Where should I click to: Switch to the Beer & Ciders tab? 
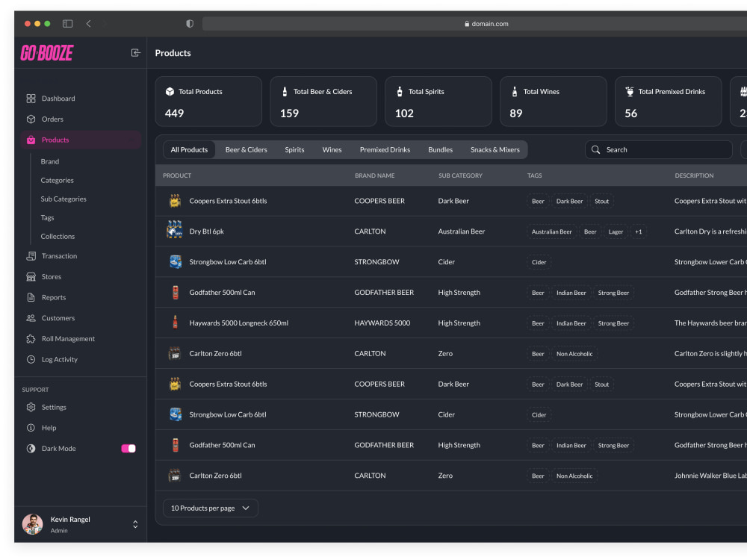pyautogui.click(x=247, y=149)
